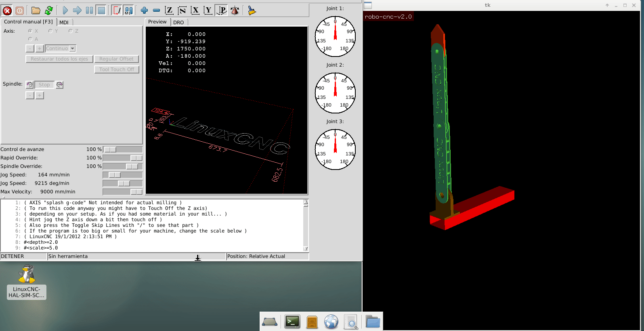Click Restaurar todos los ejes button
The image size is (644, 331).
tap(59, 59)
